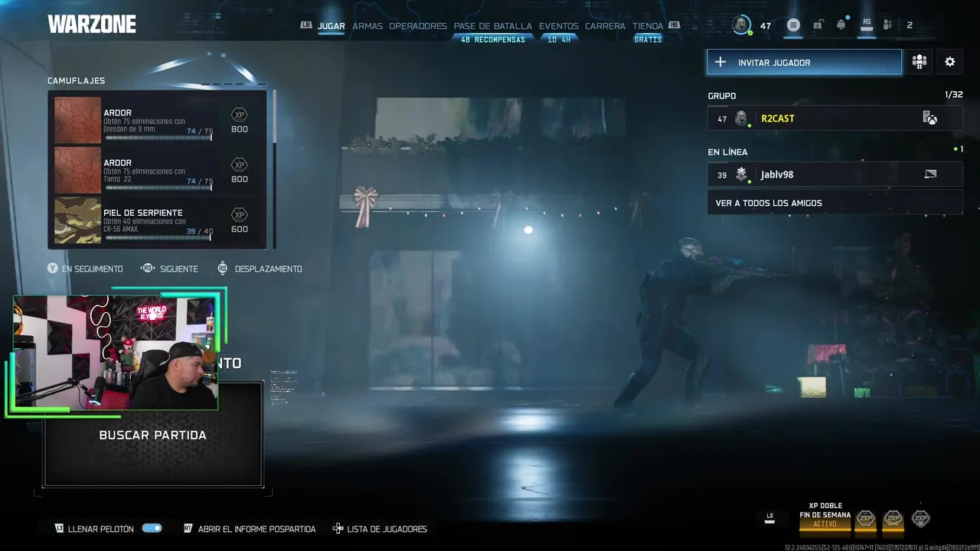Click the Piel de Serpiente camo thumbnail

click(x=77, y=220)
